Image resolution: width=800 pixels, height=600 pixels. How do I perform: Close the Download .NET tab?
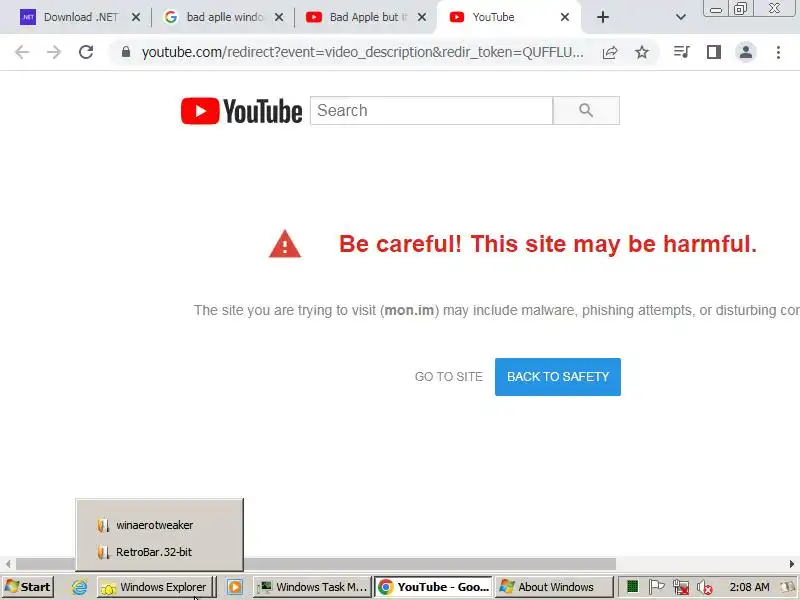tap(136, 17)
